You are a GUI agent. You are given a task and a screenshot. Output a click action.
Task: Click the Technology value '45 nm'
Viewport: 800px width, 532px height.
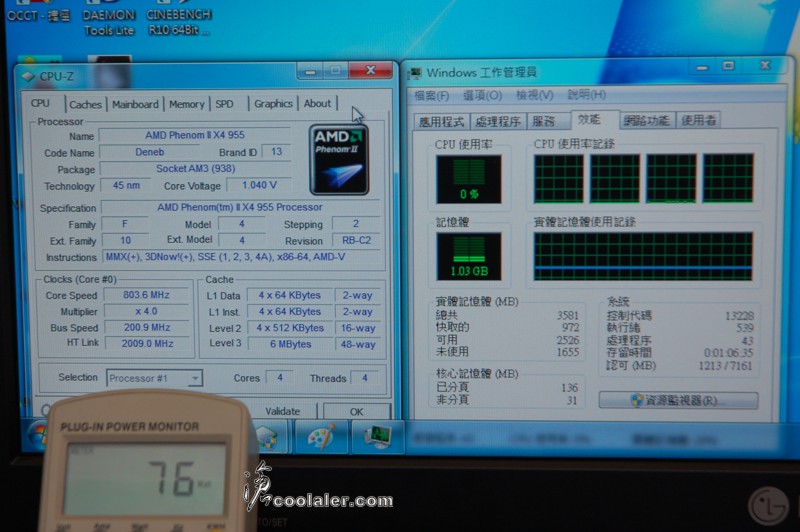[x=126, y=186]
